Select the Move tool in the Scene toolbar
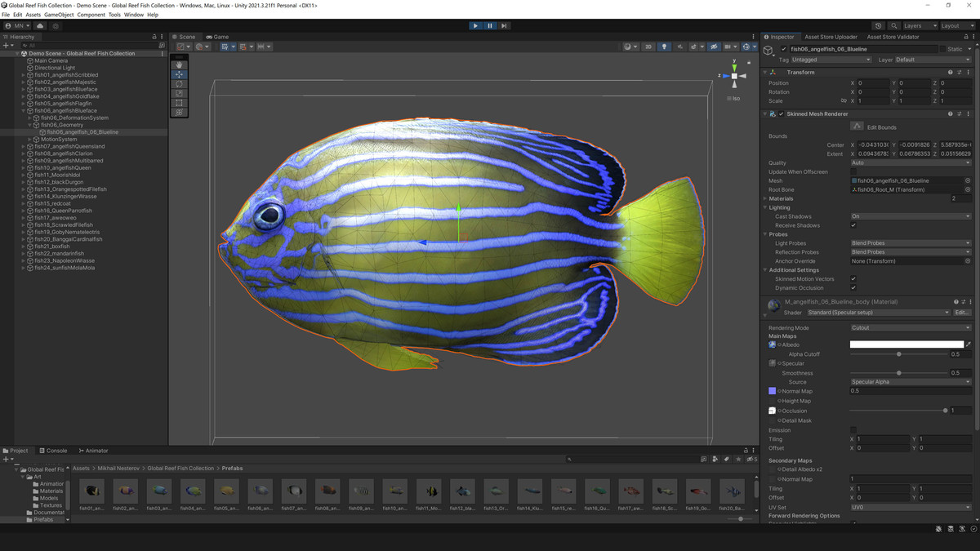Screen dimensions: 980x551 point(179,74)
